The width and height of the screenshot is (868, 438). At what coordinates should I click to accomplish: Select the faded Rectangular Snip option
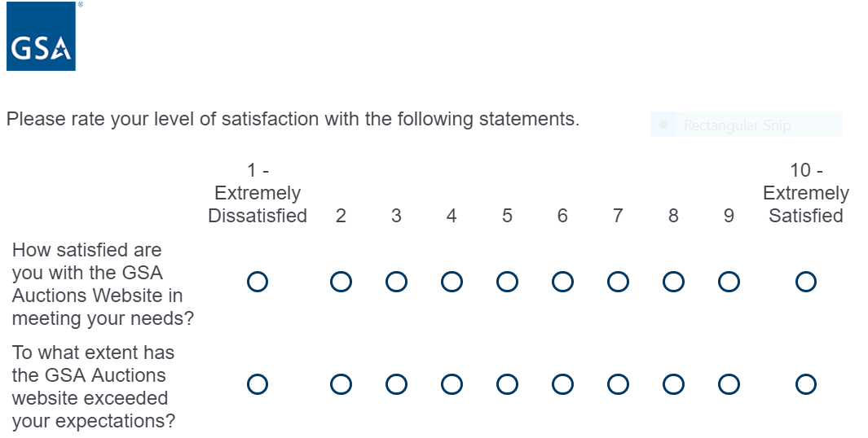[x=737, y=125]
